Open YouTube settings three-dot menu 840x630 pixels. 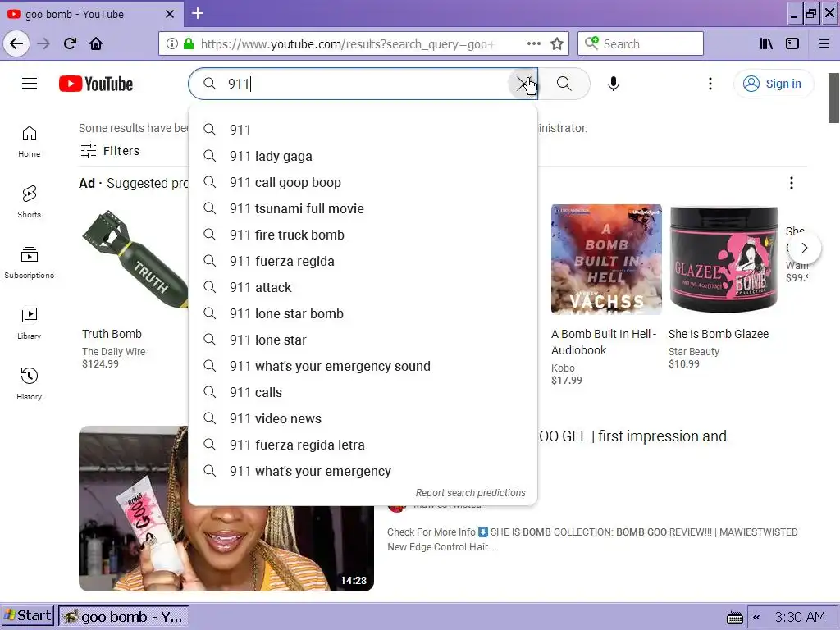(710, 84)
